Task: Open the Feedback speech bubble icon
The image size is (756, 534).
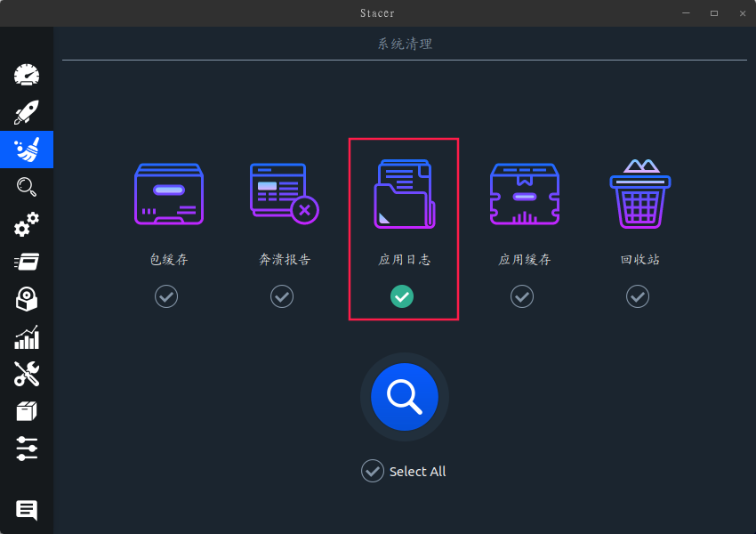Action: tap(27, 510)
